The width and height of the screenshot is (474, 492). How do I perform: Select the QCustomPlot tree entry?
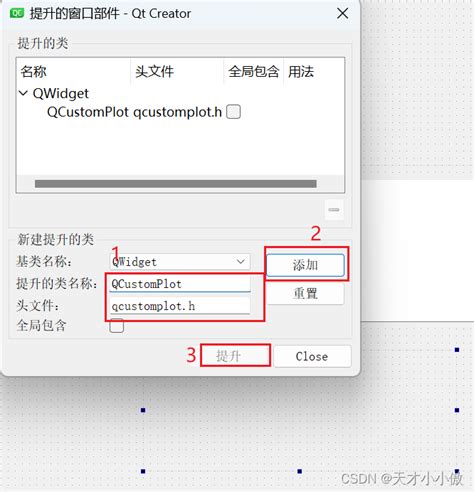(x=88, y=112)
